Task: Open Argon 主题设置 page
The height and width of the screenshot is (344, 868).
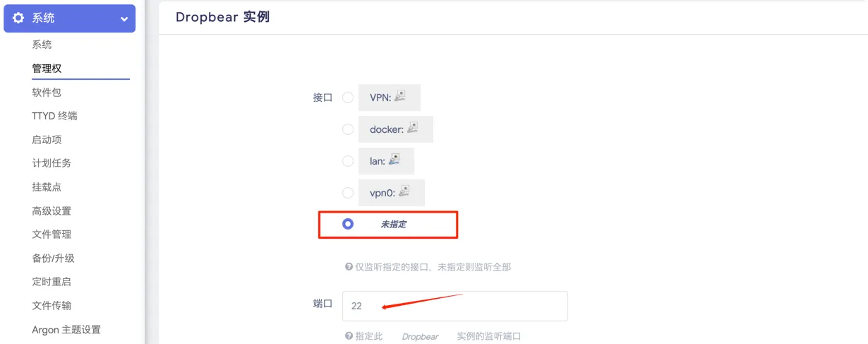Action: point(66,329)
